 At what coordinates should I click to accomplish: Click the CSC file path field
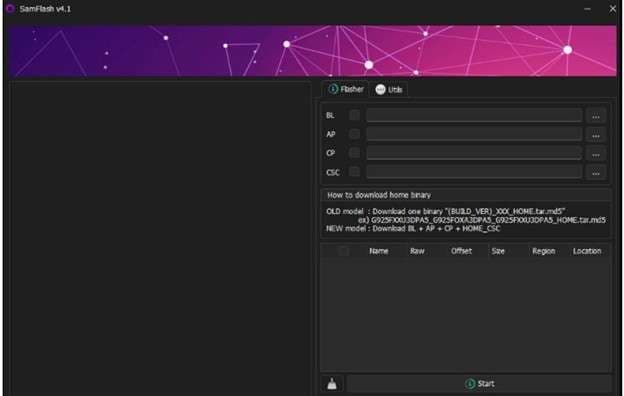474,172
